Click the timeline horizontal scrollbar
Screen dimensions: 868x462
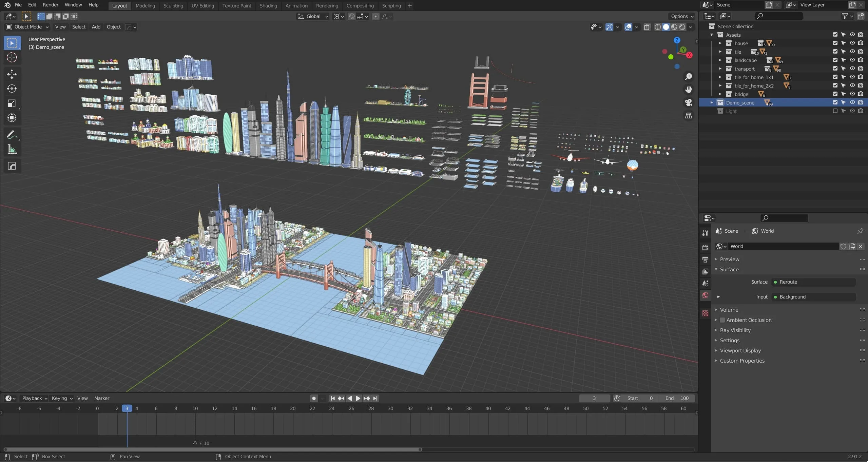pos(213,449)
